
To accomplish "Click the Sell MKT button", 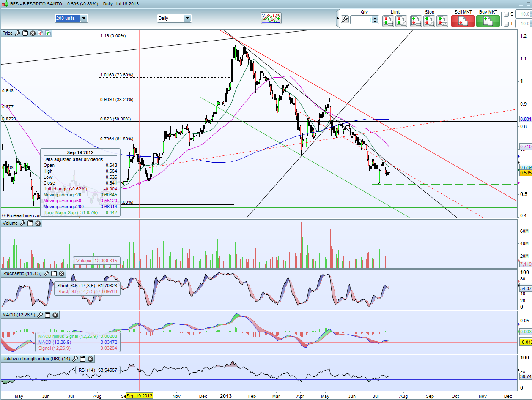I will pyautogui.click(x=463, y=21).
